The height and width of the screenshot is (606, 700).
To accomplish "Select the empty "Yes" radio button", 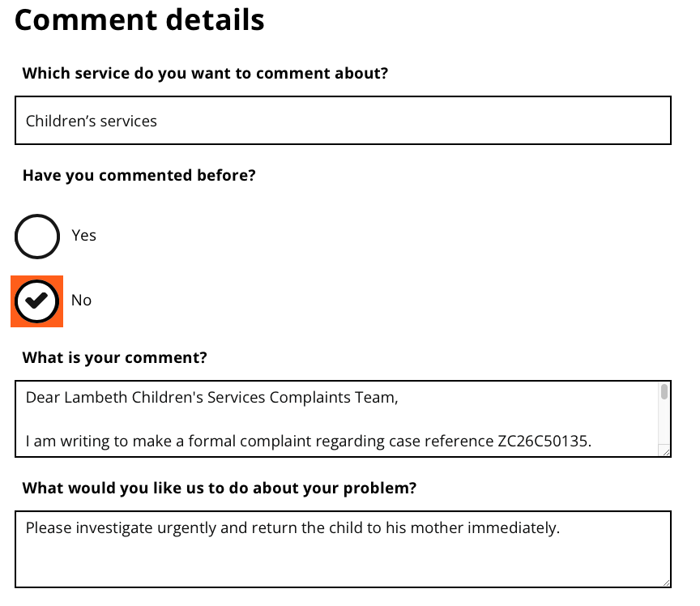I will (x=37, y=236).
